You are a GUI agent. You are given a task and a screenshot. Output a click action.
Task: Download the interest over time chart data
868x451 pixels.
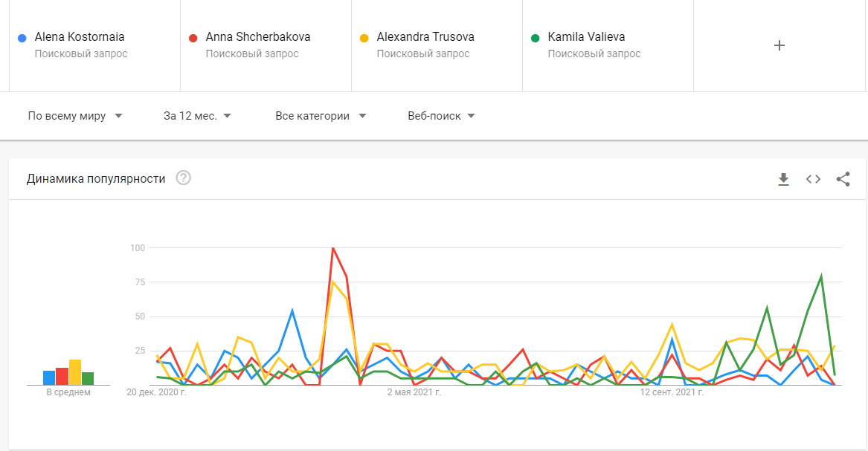783,179
